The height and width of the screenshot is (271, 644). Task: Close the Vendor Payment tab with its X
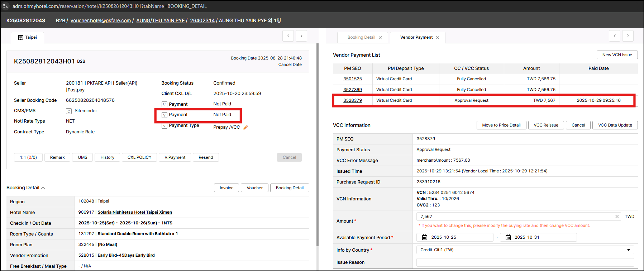438,38
